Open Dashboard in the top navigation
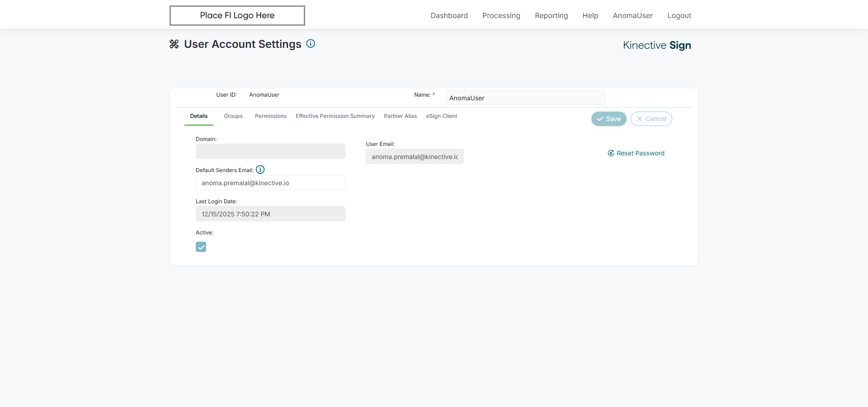This screenshot has height=407, width=868. 449,15
